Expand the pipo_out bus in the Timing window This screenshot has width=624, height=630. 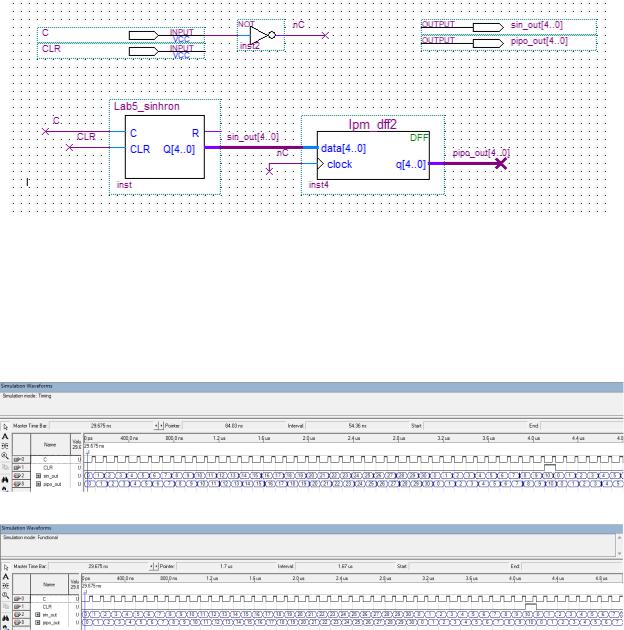coord(39,484)
